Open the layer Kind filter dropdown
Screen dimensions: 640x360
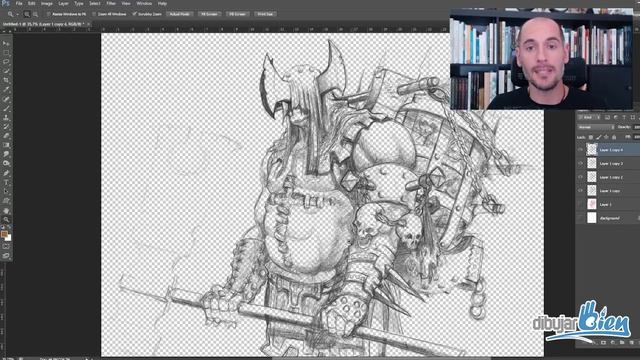tap(588, 118)
